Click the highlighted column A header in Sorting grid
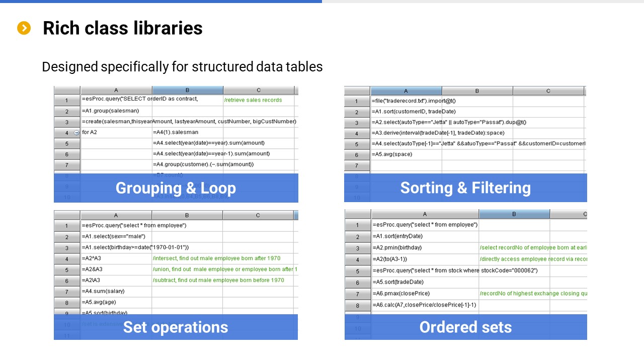The image size is (644, 362). point(406,91)
